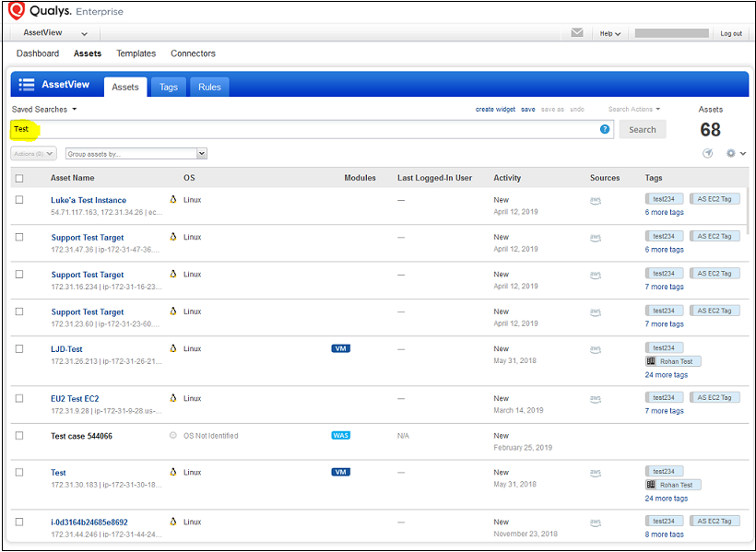Switch to the Tags tab
This screenshot has height=552, width=756.
pos(169,87)
